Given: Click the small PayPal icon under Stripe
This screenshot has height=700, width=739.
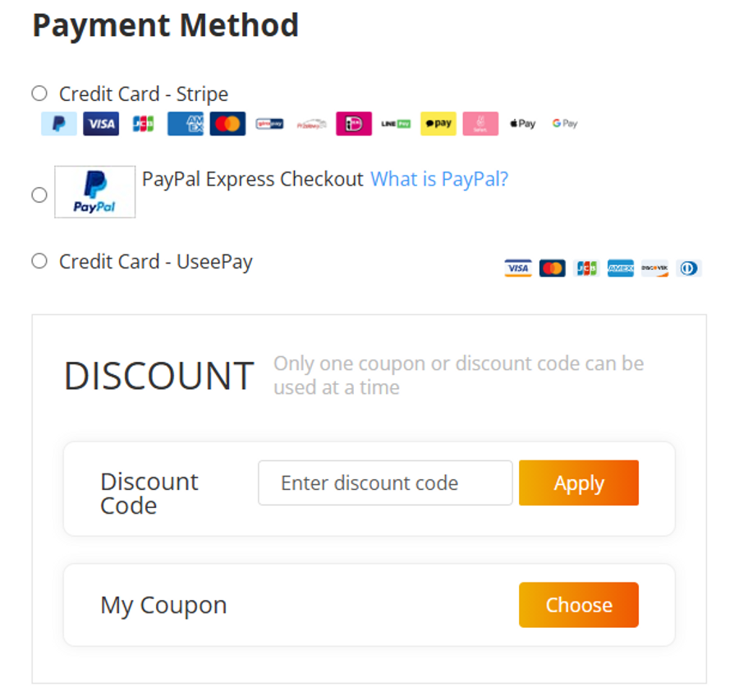Looking at the screenshot, I should (59, 124).
